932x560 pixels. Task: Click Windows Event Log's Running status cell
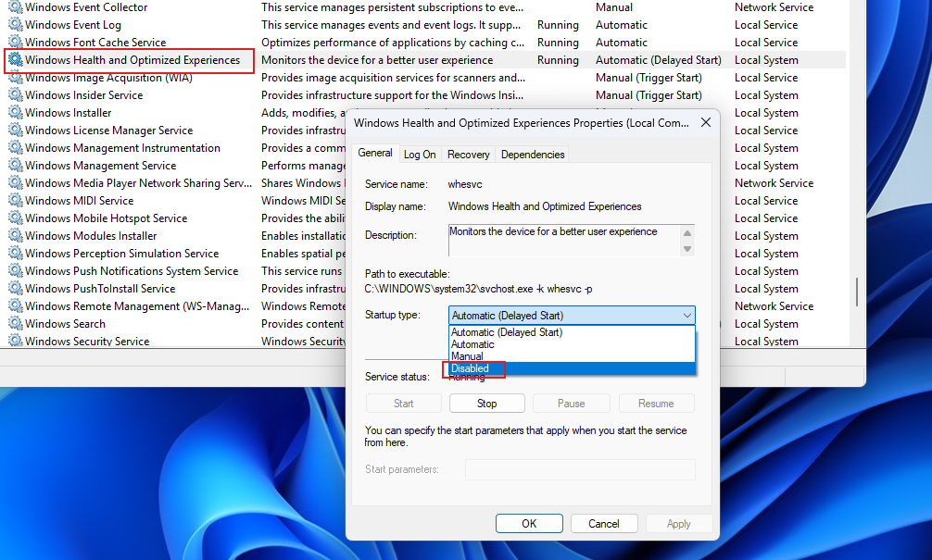(x=558, y=25)
